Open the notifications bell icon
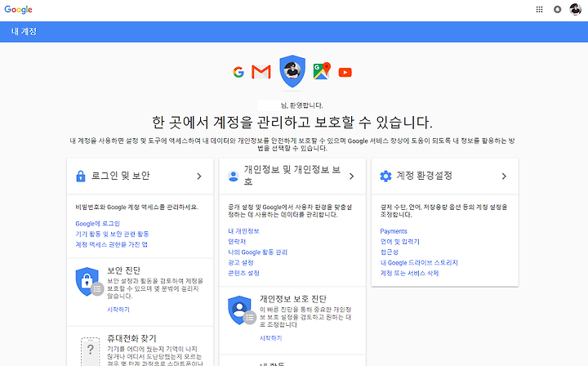The height and width of the screenshot is (366, 588). pos(558,9)
